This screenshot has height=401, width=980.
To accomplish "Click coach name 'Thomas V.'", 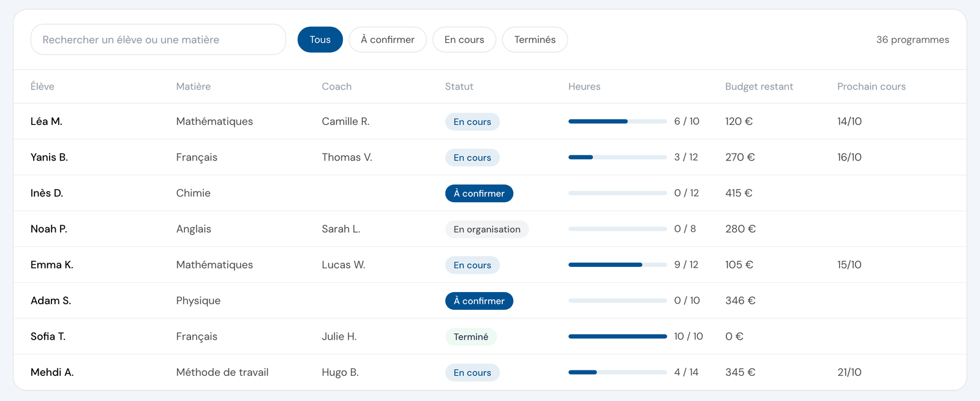I will pyautogui.click(x=347, y=157).
